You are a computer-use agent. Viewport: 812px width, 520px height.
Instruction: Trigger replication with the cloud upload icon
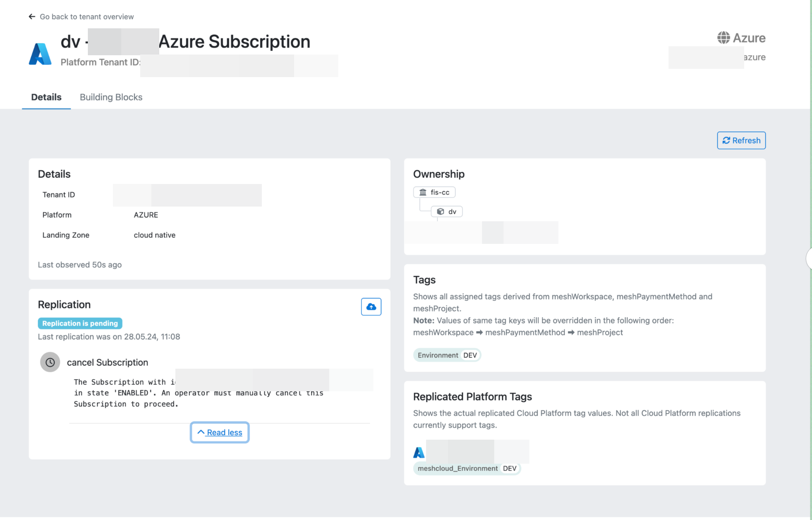[371, 307]
